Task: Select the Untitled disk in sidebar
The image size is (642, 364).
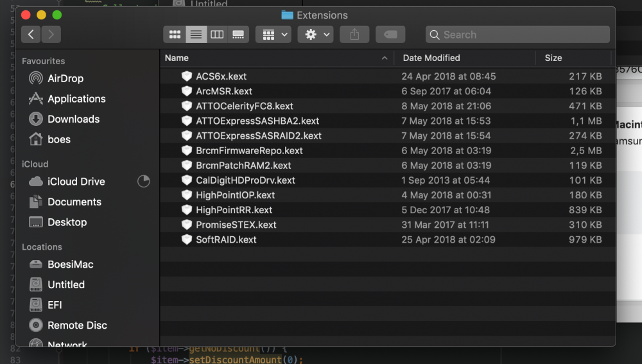Action: click(66, 284)
